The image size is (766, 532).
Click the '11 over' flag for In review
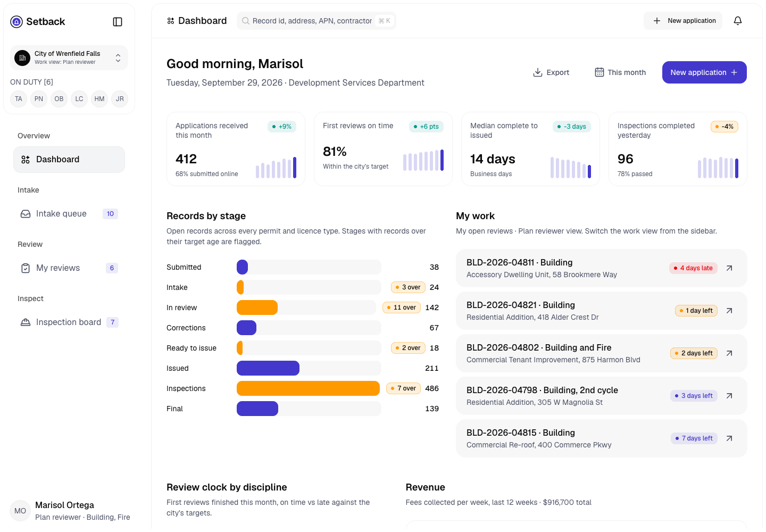[x=402, y=307]
